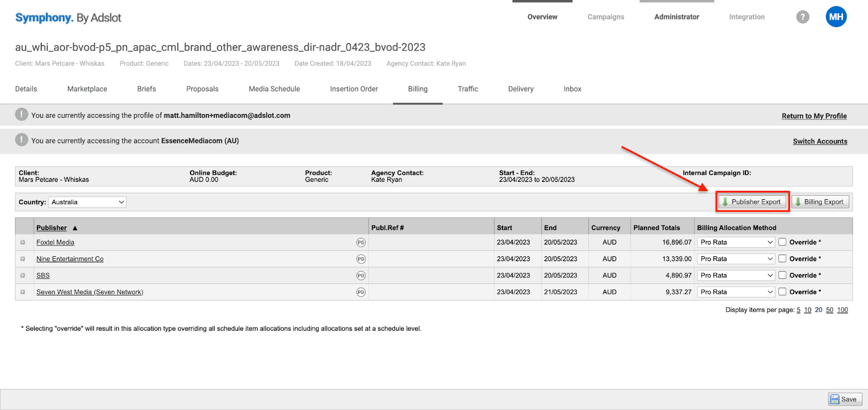Switch to the Delivery tab
Screen dimensions: 868x410
[521, 89]
